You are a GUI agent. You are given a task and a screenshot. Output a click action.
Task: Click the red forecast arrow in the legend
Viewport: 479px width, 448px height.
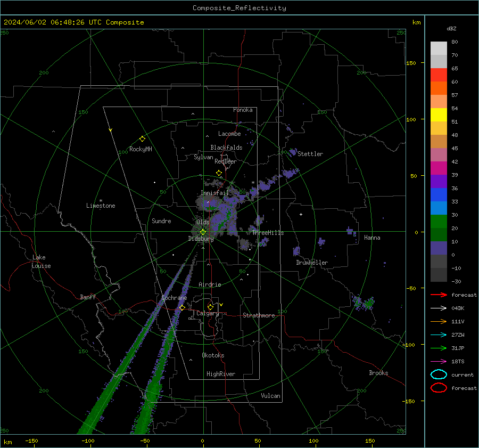tap(439, 295)
